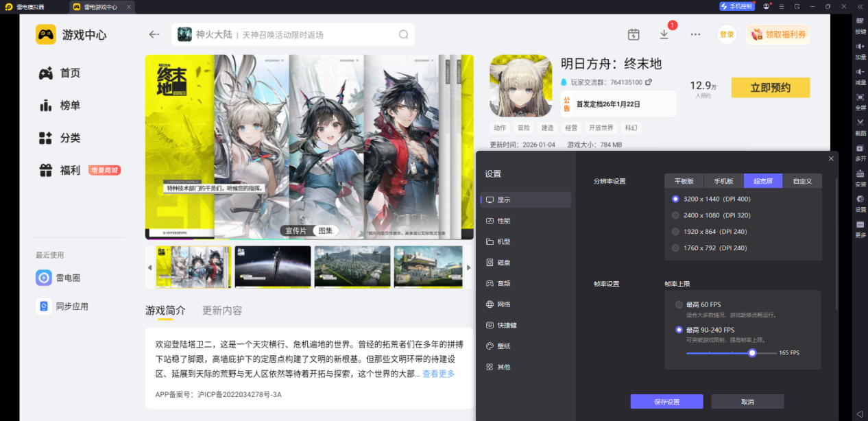
Task: Select the 60 FPS maximum option
Action: pyautogui.click(x=679, y=304)
